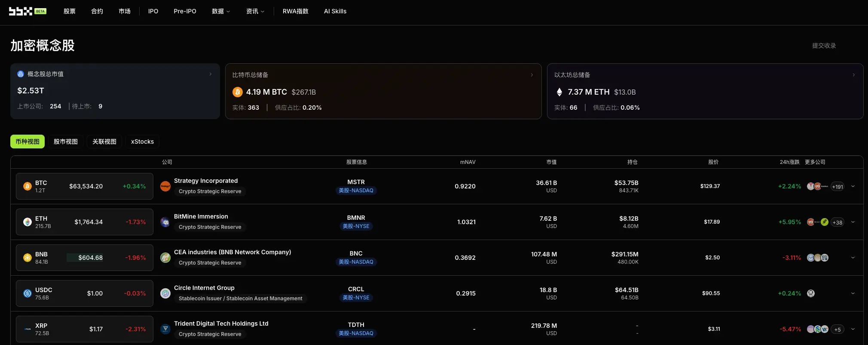Click the MSTR ticker
This screenshot has height=345, width=868.
[356, 182]
